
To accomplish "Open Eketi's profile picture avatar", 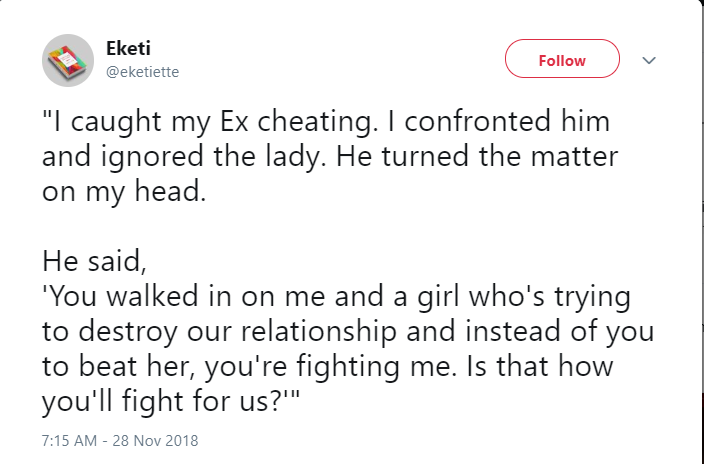I will (x=68, y=60).
